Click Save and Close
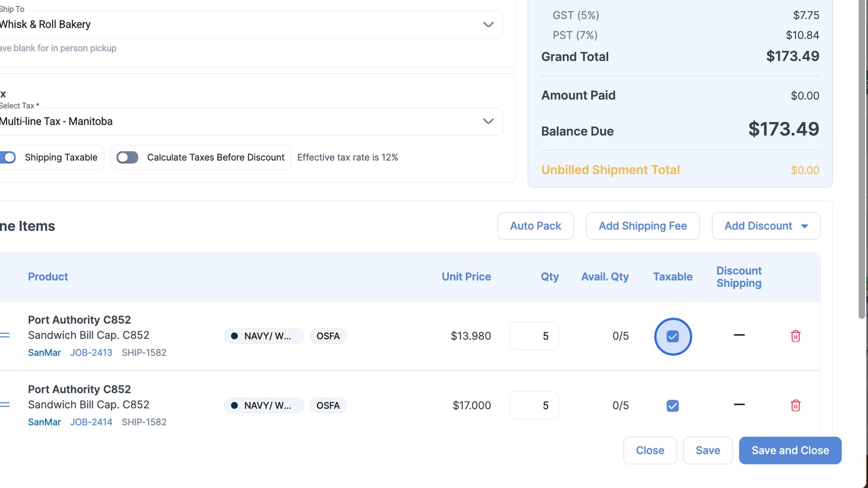This screenshot has width=868, height=488. point(790,451)
